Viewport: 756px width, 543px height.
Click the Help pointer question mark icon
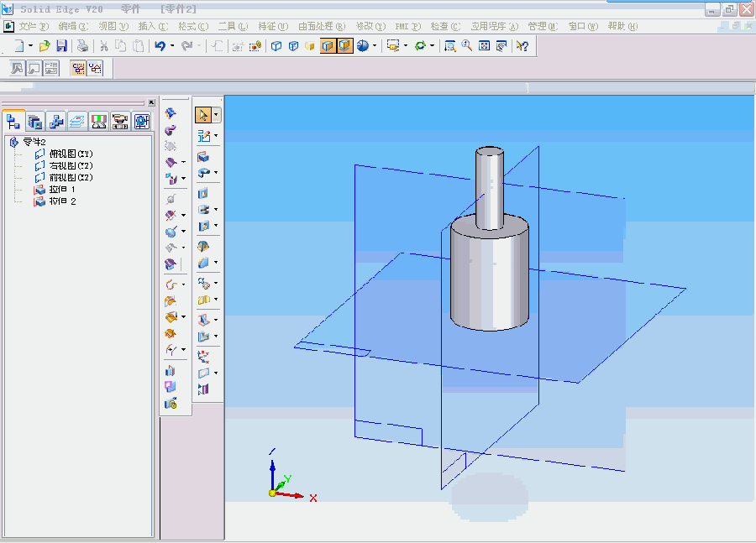pos(522,46)
